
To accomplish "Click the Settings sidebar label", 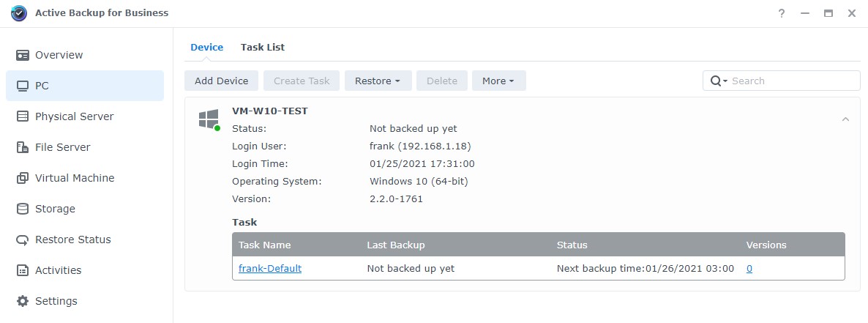I will (56, 301).
